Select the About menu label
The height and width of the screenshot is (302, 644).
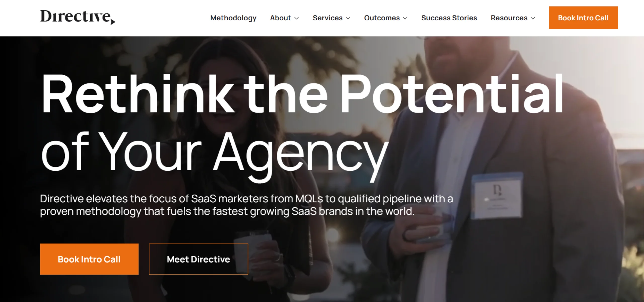pyautogui.click(x=280, y=18)
